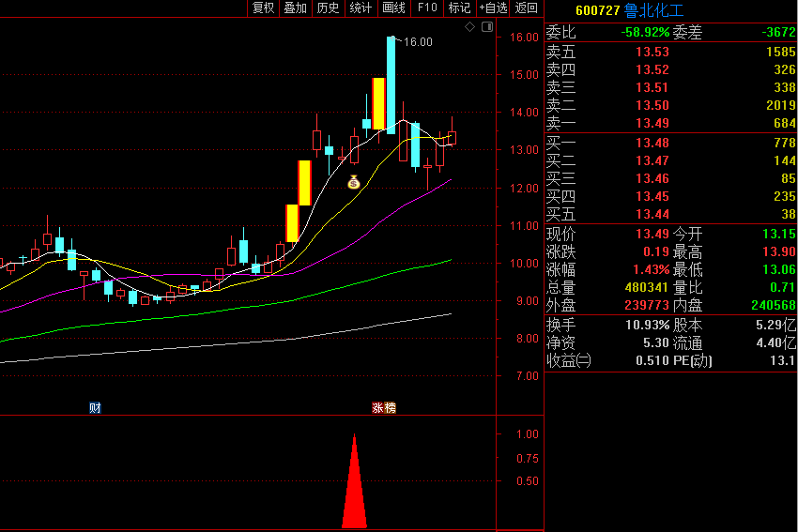Click the red 涨 marker icon
Viewport: 798px width, 532px height.
(x=378, y=407)
